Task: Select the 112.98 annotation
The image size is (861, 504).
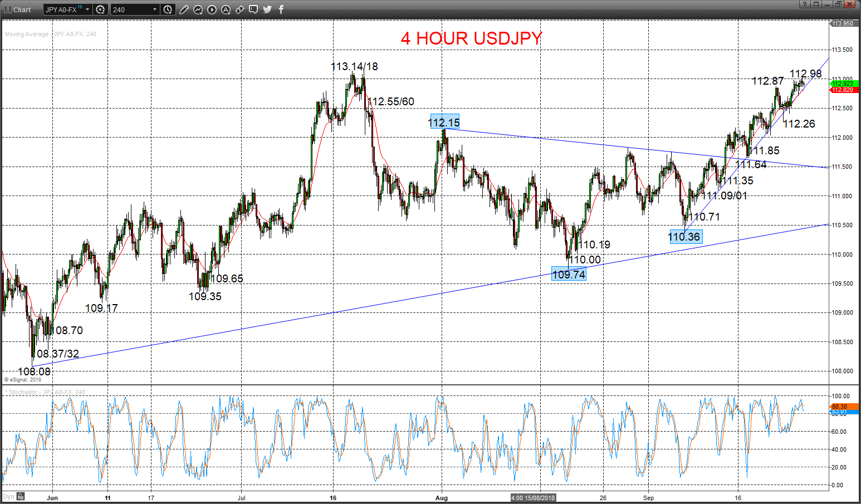Action: 806,74
